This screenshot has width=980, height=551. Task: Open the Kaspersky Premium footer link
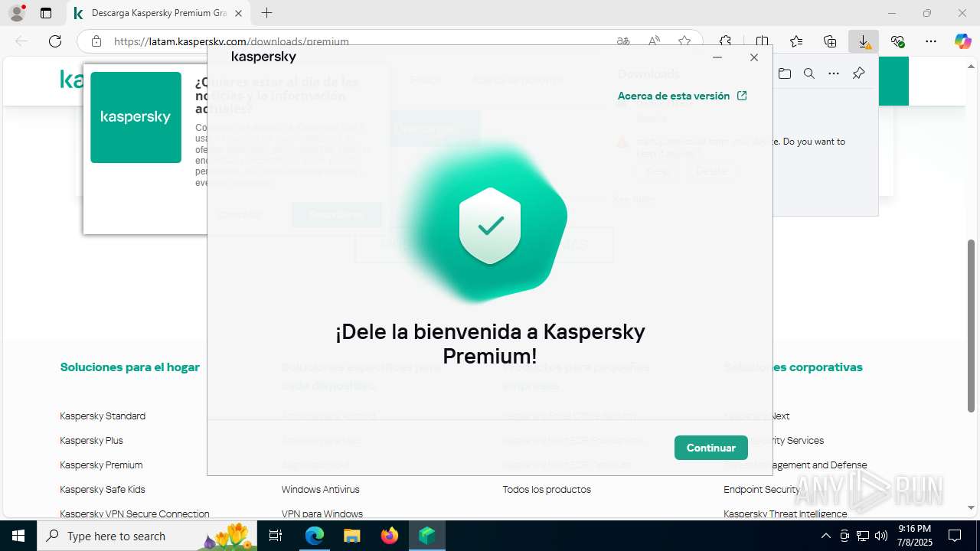tap(101, 465)
